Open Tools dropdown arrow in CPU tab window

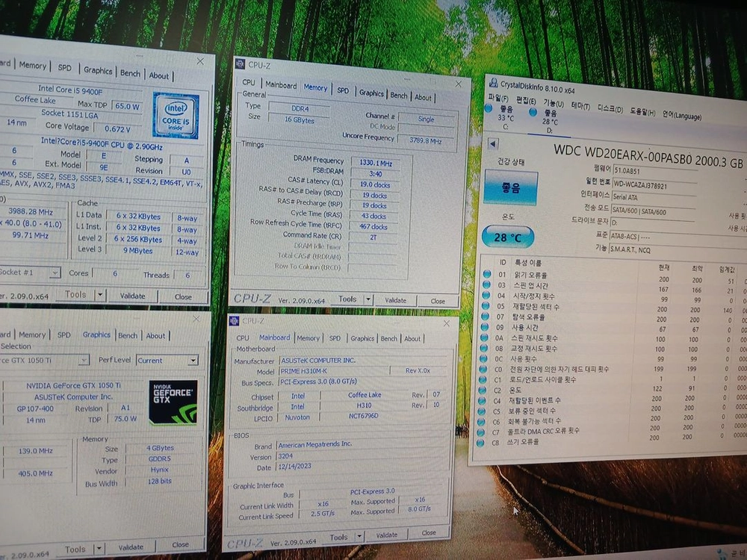click(100, 295)
